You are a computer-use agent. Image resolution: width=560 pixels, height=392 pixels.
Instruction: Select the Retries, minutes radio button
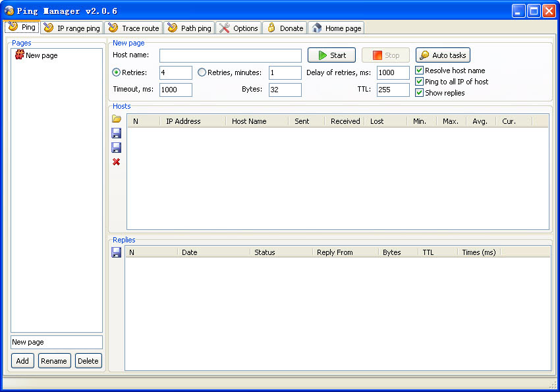click(202, 72)
